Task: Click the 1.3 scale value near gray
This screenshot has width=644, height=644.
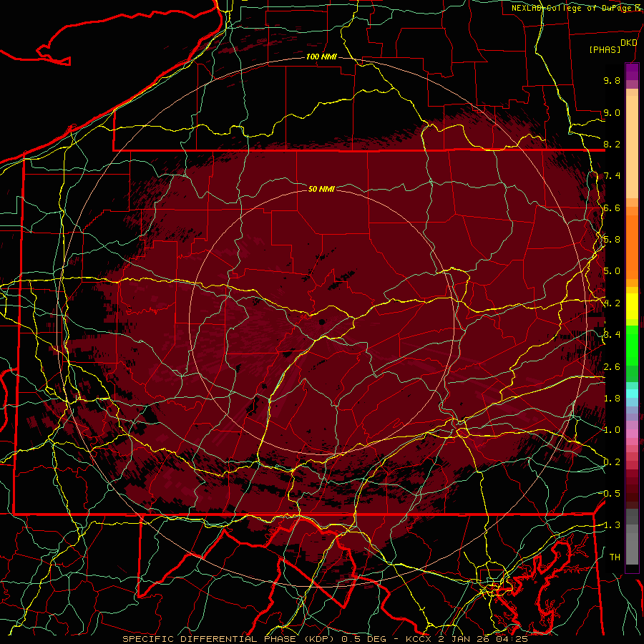Action: pyautogui.click(x=612, y=525)
